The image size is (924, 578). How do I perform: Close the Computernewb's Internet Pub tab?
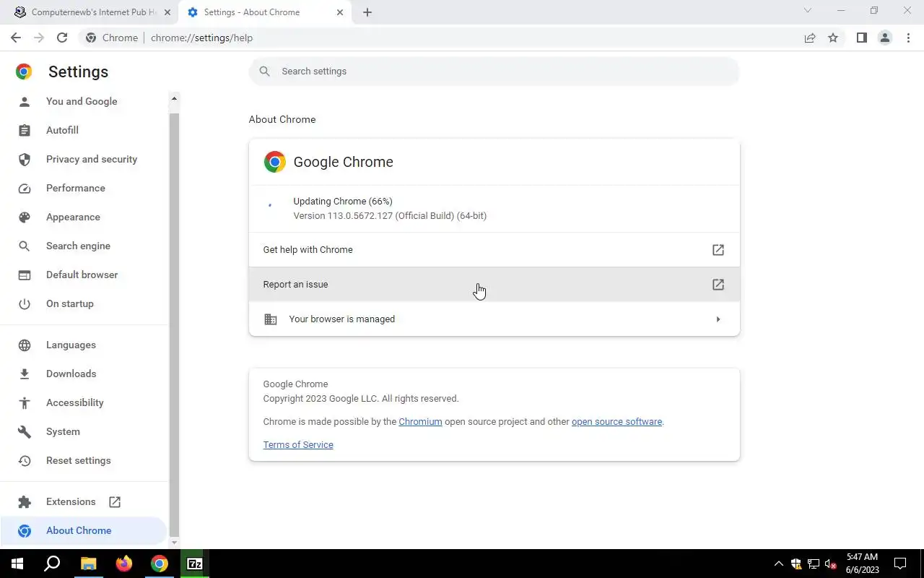(167, 12)
